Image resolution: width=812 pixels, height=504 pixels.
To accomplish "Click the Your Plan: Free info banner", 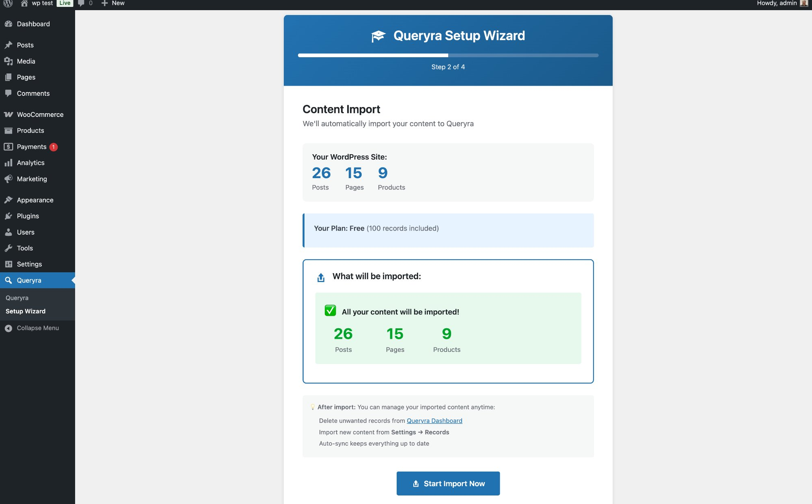I will click(448, 230).
